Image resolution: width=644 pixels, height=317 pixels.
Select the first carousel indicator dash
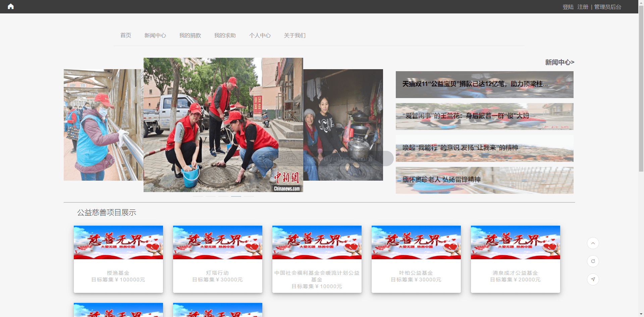[x=198, y=196]
